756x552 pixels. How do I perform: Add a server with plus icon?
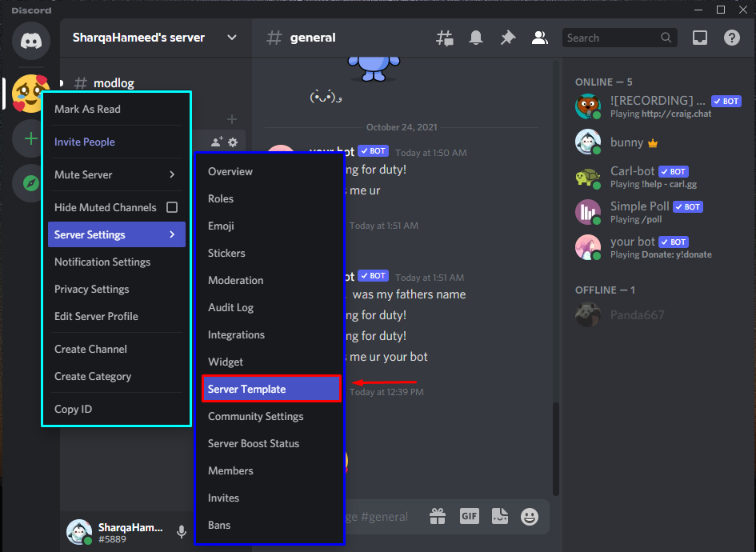tap(30, 139)
